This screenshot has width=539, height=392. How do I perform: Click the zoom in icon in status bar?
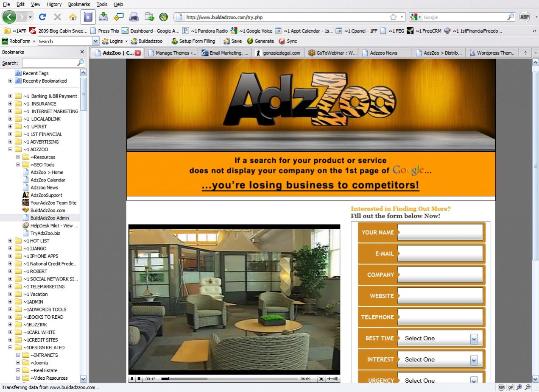[x=519, y=387]
